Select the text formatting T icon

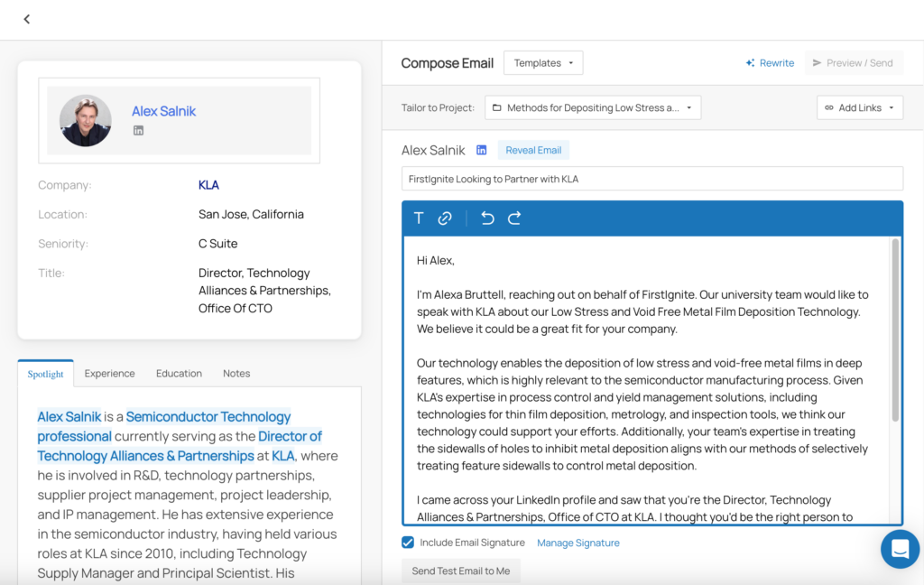coord(419,218)
